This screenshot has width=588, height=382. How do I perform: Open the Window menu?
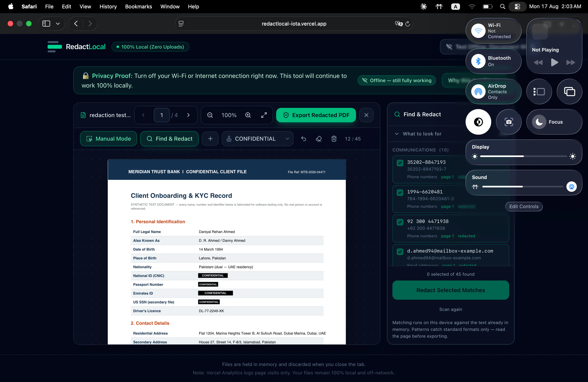(x=170, y=6)
